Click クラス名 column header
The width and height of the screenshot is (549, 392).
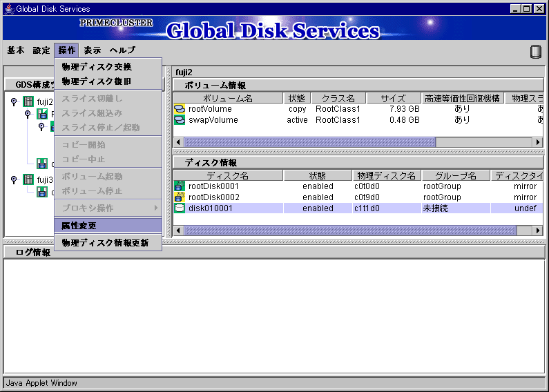pos(338,99)
